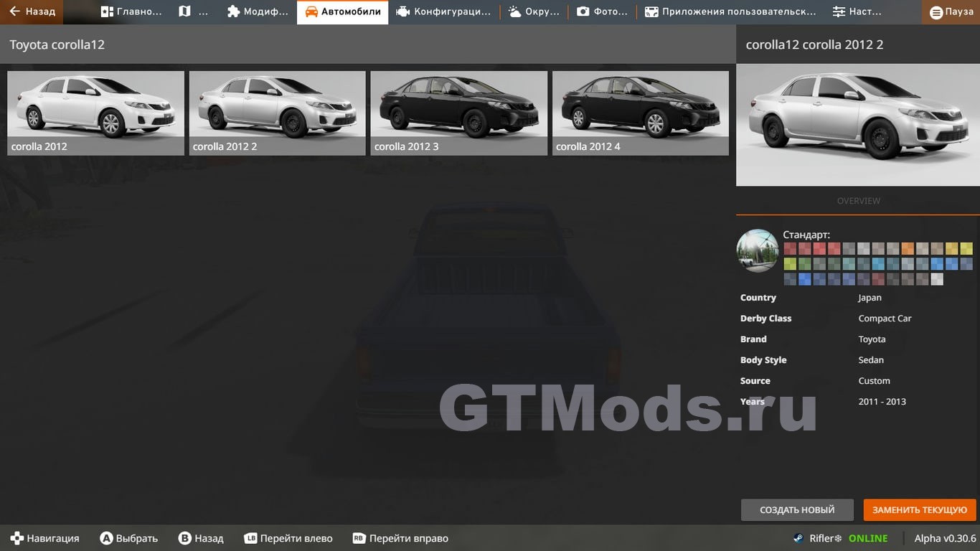Click the RB Перейти вправо hint
This screenshot has height=551, width=980.
pos(400,538)
